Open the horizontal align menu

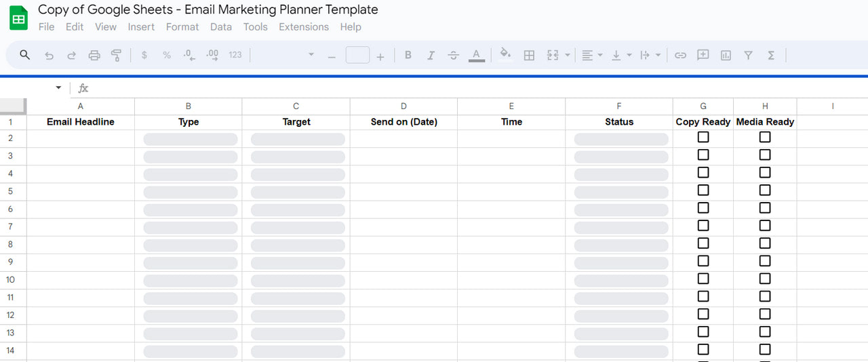(592, 56)
